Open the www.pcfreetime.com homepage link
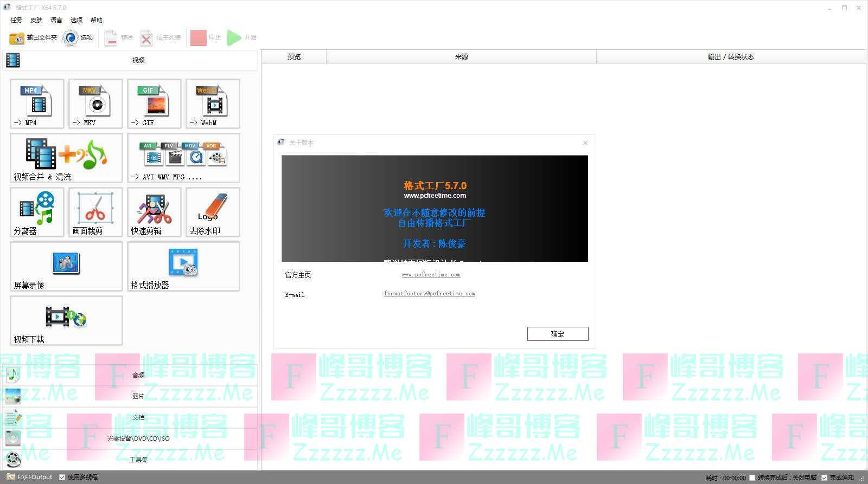Viewport: 868px width, 484px height. [431, 275]
